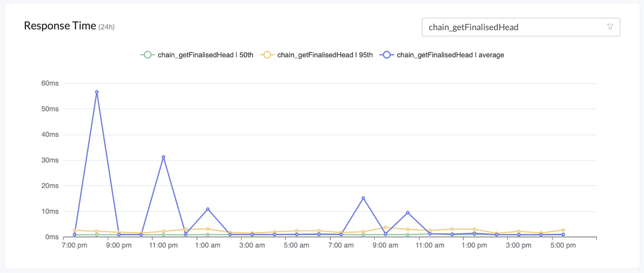
Task: Click the green 50th legend circle marker
Action: point(147,55)
